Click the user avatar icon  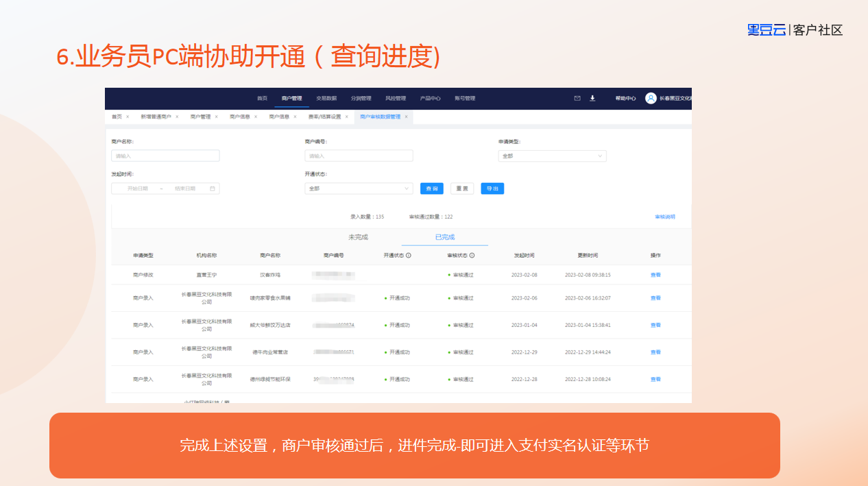[651, 98]
